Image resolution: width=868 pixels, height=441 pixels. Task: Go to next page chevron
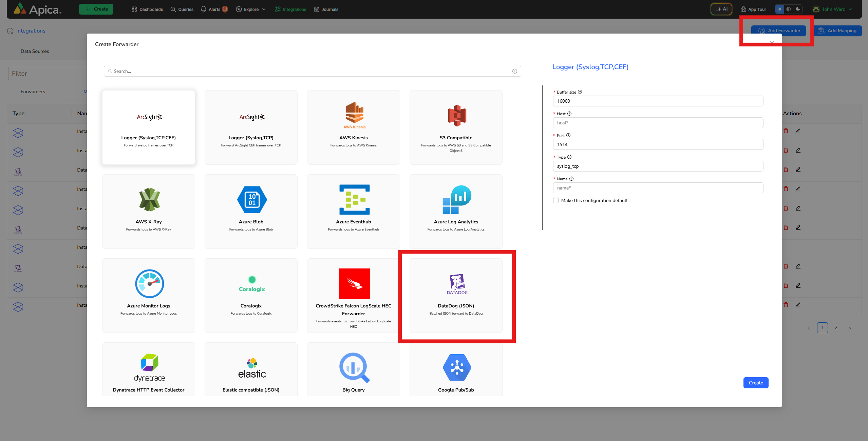pos(849,328)
